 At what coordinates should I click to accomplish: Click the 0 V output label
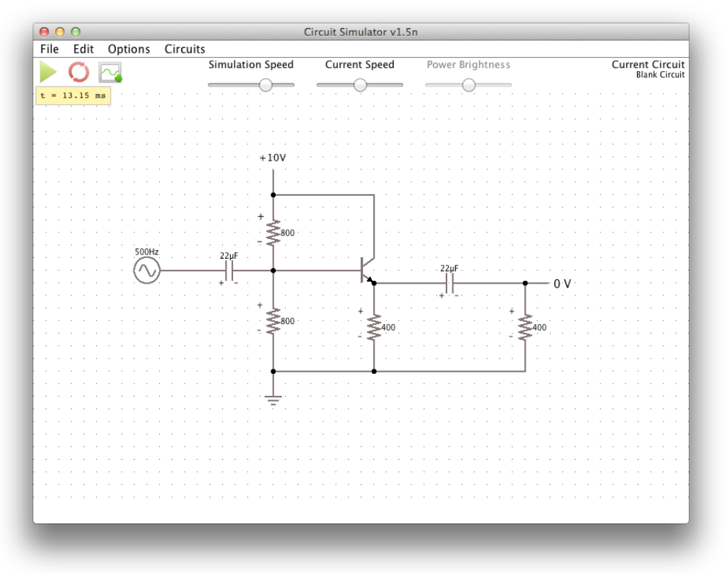pyautogui.click(x=562, y=284)
